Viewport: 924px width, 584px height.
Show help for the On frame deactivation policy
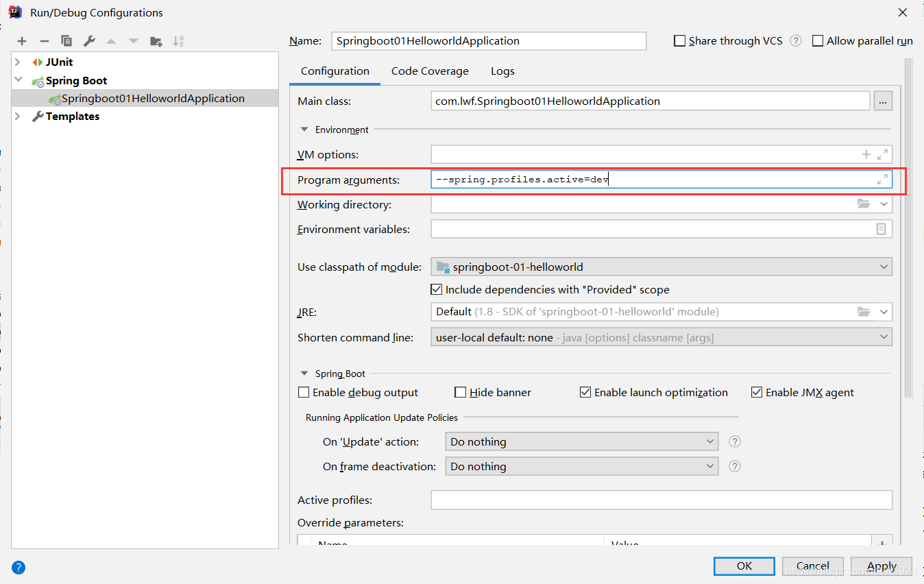[735, 466]
